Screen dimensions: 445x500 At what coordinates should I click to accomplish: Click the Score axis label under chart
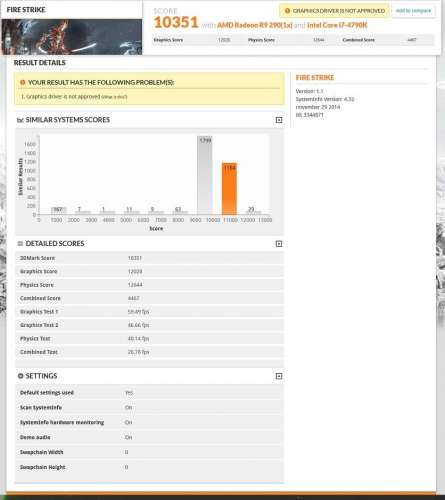[156, 229]
